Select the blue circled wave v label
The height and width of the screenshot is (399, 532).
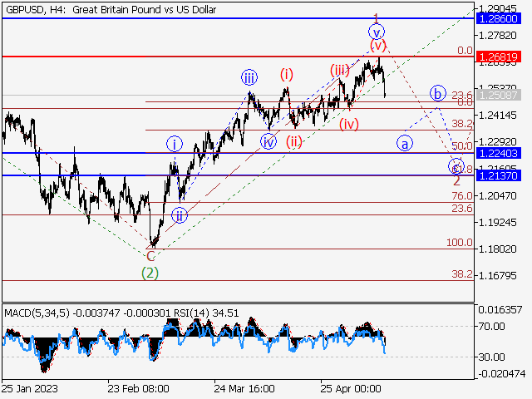click(377, 32)
